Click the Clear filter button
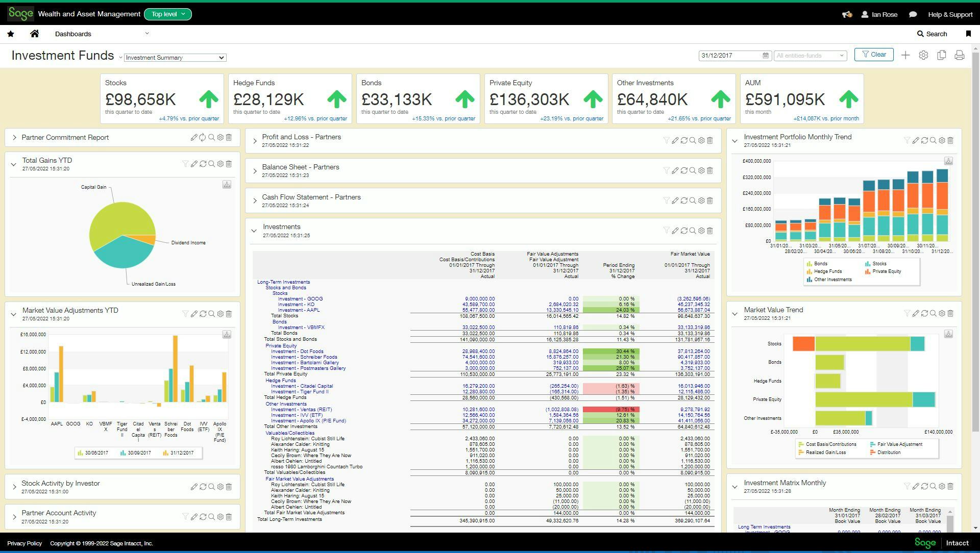Viewport: 980px width, 553px height. (x=873, y=55)
